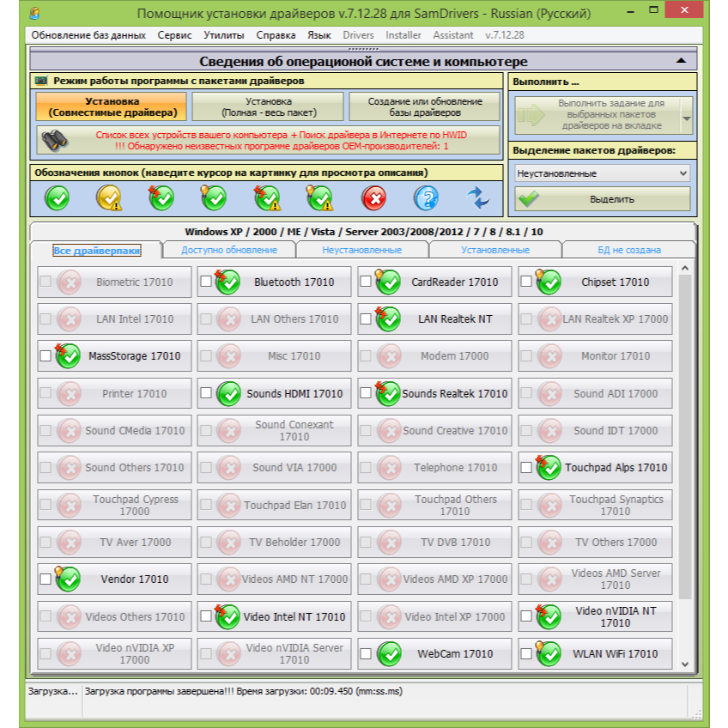Select Установка (Полная - весь пакет) mode

point(269,106)
